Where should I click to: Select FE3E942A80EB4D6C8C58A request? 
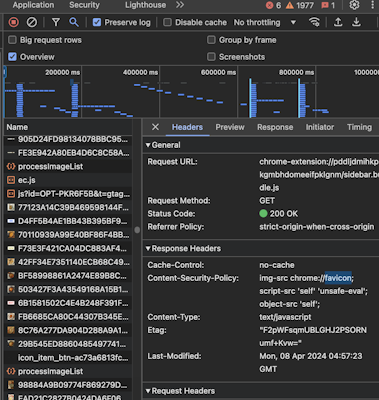68,153
